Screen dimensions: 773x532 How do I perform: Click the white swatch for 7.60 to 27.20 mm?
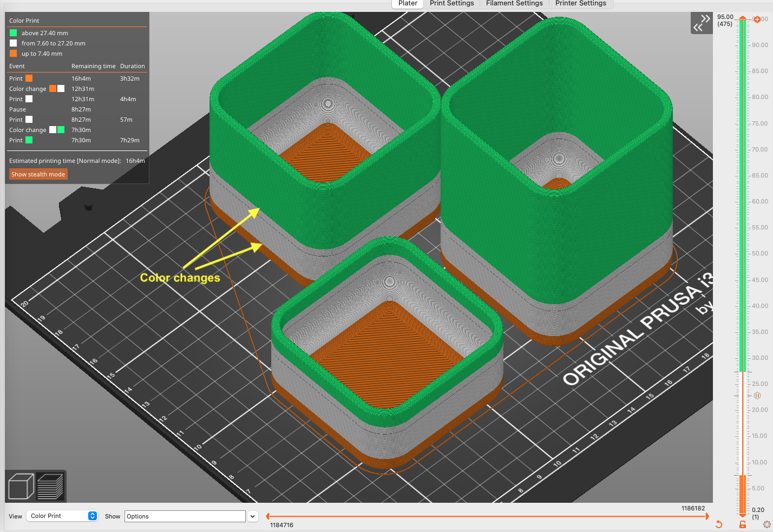click(13, 43)
